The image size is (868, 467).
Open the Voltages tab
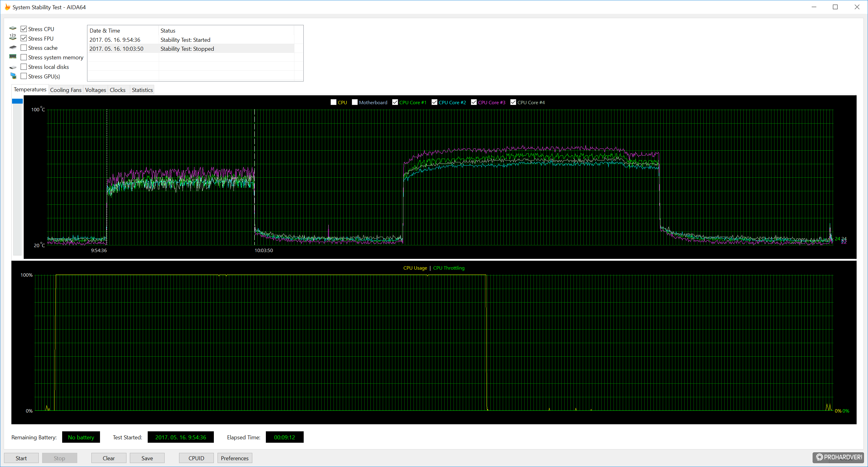tap(96, 90)
